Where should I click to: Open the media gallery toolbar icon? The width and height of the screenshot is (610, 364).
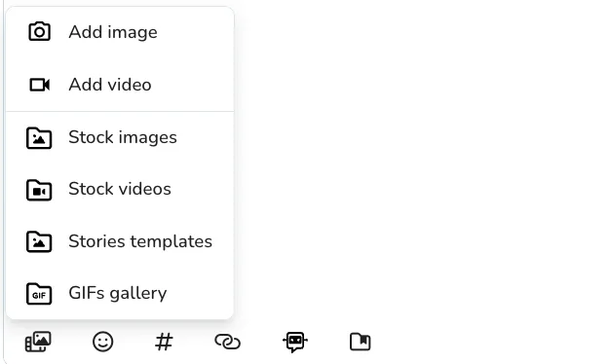click(x=38, y=342)
